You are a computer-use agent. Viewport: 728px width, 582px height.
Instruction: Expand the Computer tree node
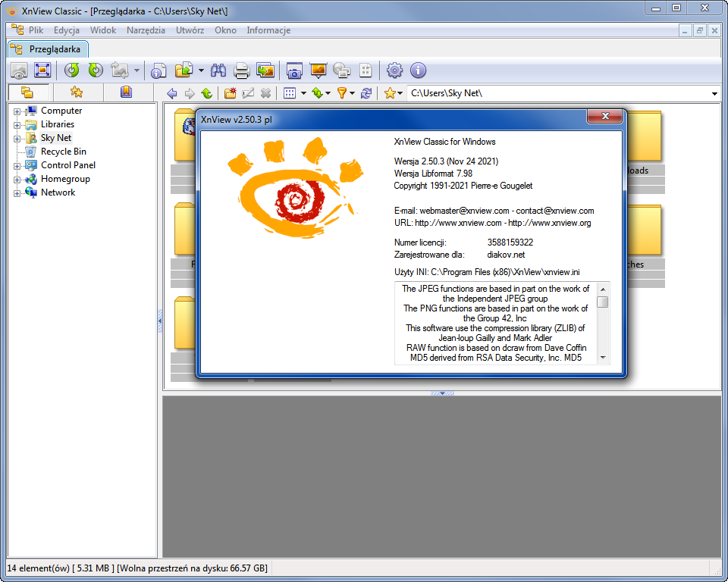(x=17, y=111)
